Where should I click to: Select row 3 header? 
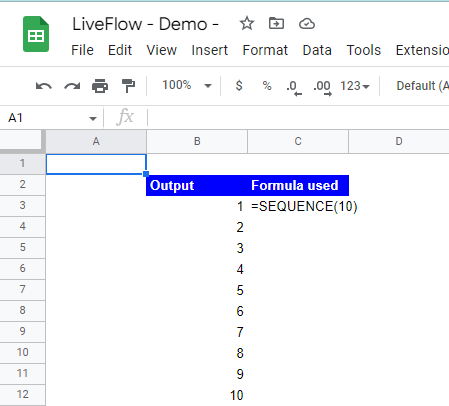pos(22,205)
